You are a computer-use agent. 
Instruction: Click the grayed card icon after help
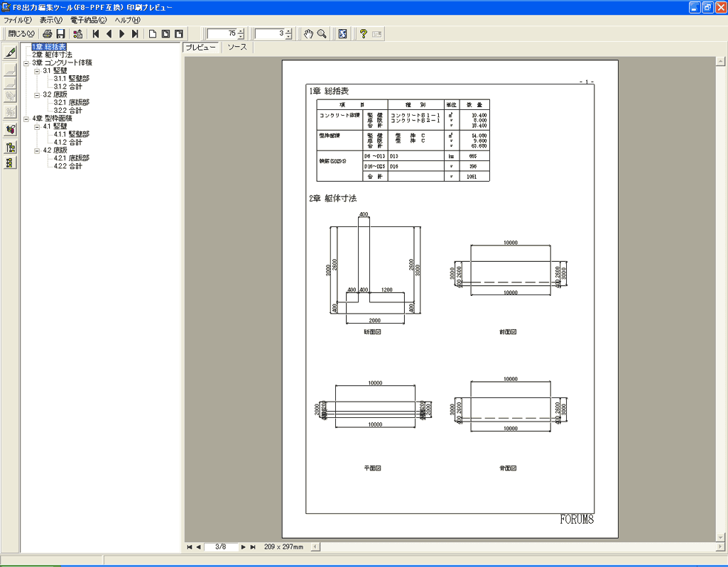tap(377, 34)
